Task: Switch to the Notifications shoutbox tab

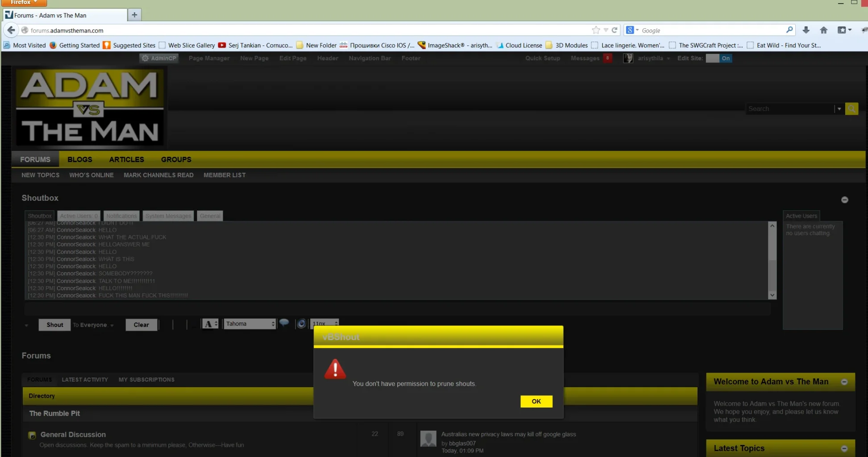Action: pos(121,216)
